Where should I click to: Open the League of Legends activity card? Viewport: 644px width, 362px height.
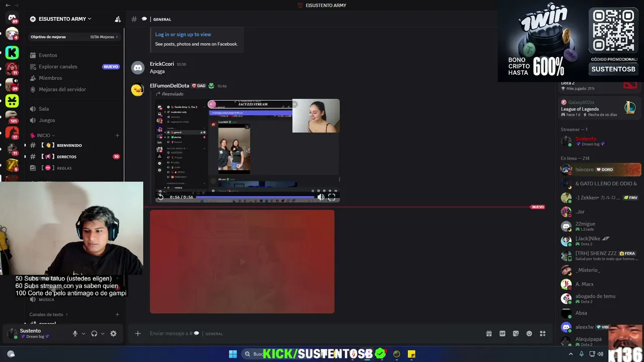599,108
